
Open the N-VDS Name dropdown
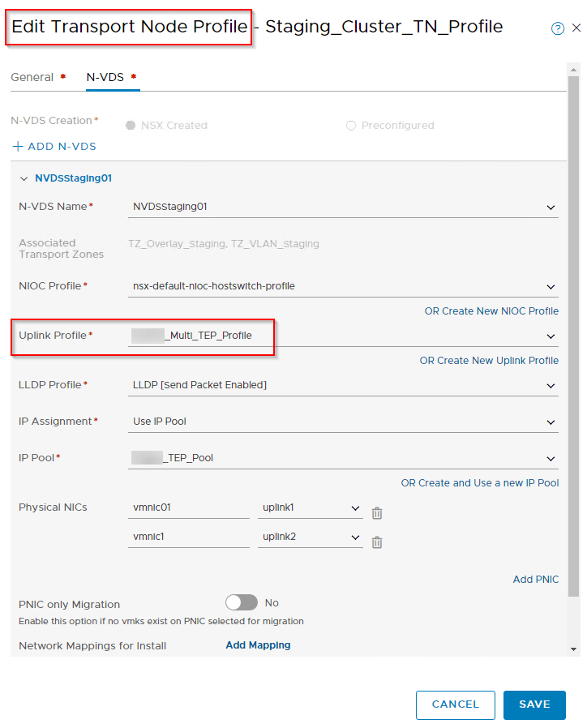click(x=551, y=208)
